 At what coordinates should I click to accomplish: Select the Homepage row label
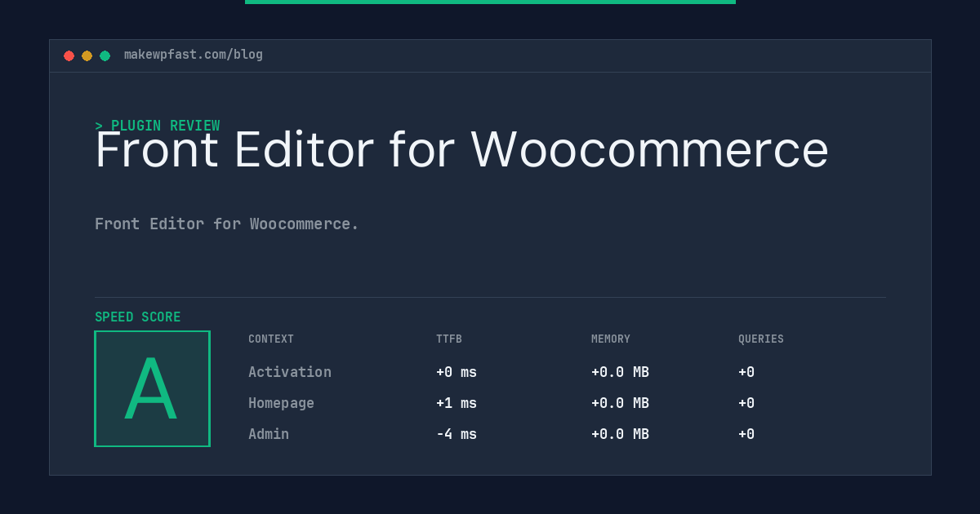pos(281,403)
